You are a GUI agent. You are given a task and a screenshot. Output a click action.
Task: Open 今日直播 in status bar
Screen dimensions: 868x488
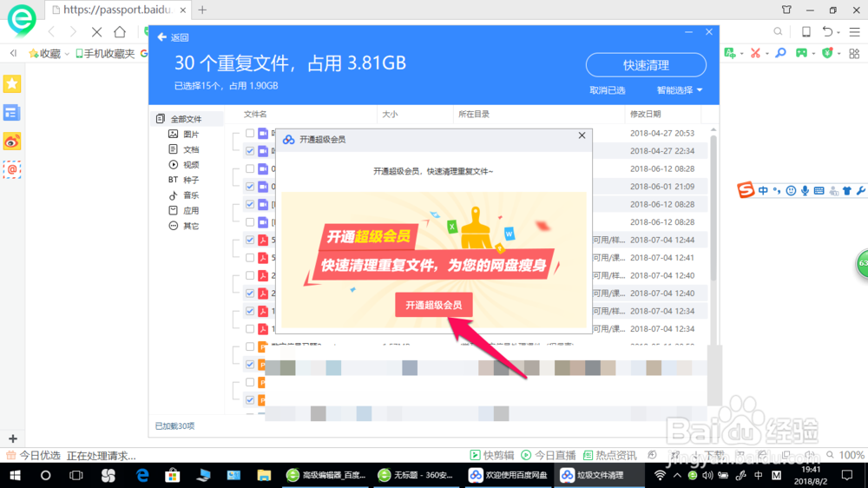pyautogui.click(x=549, y=455)
